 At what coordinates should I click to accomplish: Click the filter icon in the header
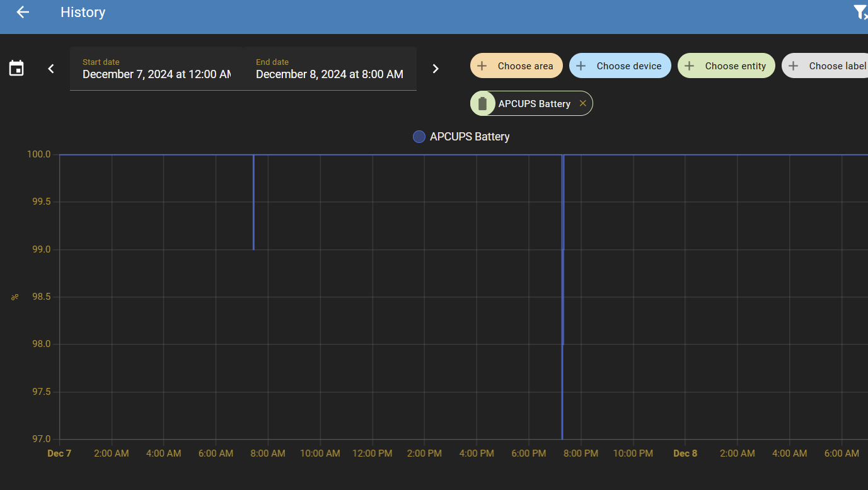(x=860, y=12)
